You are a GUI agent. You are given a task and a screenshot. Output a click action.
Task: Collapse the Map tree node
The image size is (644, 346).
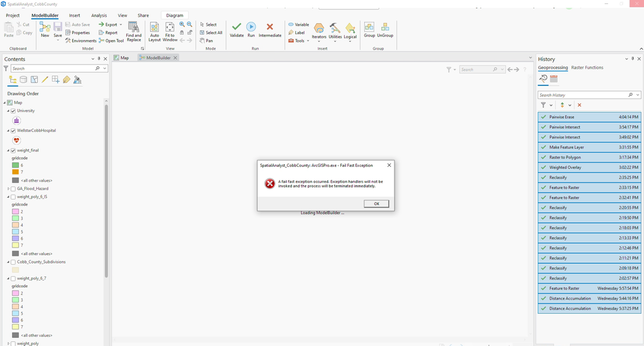click(x=5, y=102)
